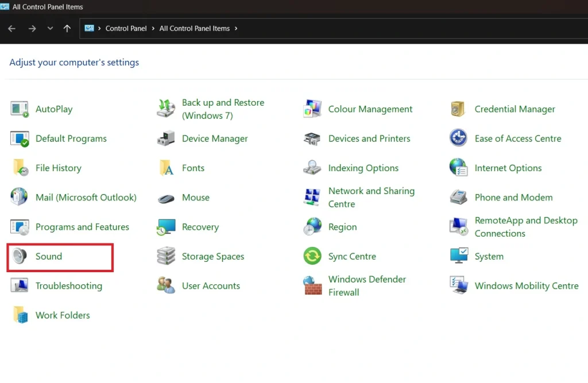Open Sound settings
This screenshot has height=383, width=588.
coord(49,256)
